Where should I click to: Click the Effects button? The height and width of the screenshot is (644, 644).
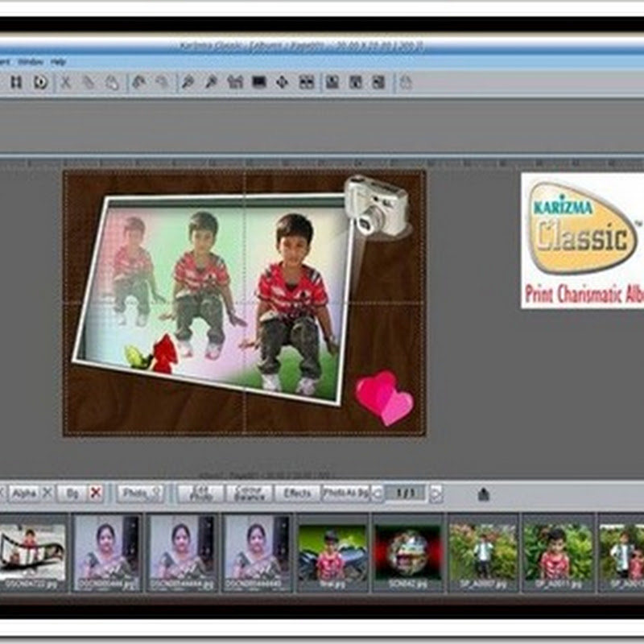click(297, 493)
